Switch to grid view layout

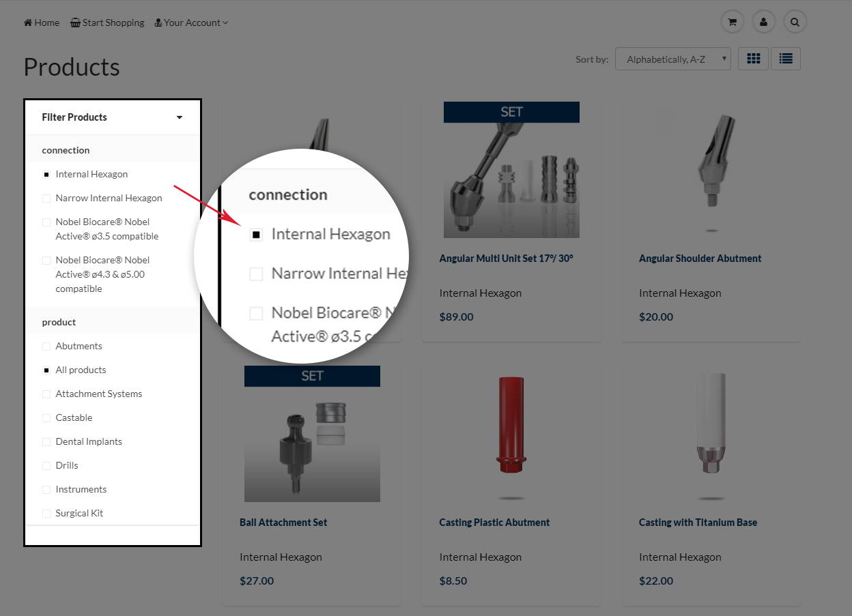pyautogui.click(x=754, y=59)
